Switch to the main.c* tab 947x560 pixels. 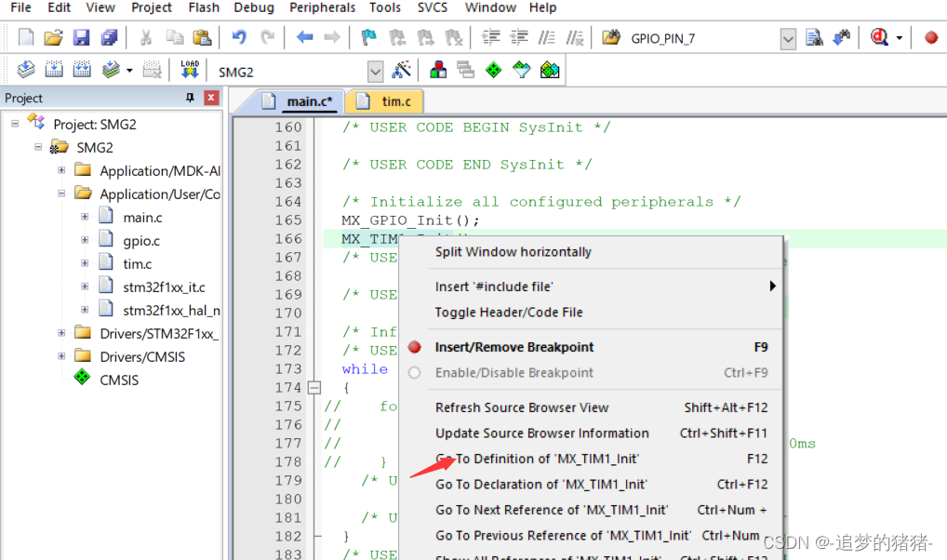300,101
